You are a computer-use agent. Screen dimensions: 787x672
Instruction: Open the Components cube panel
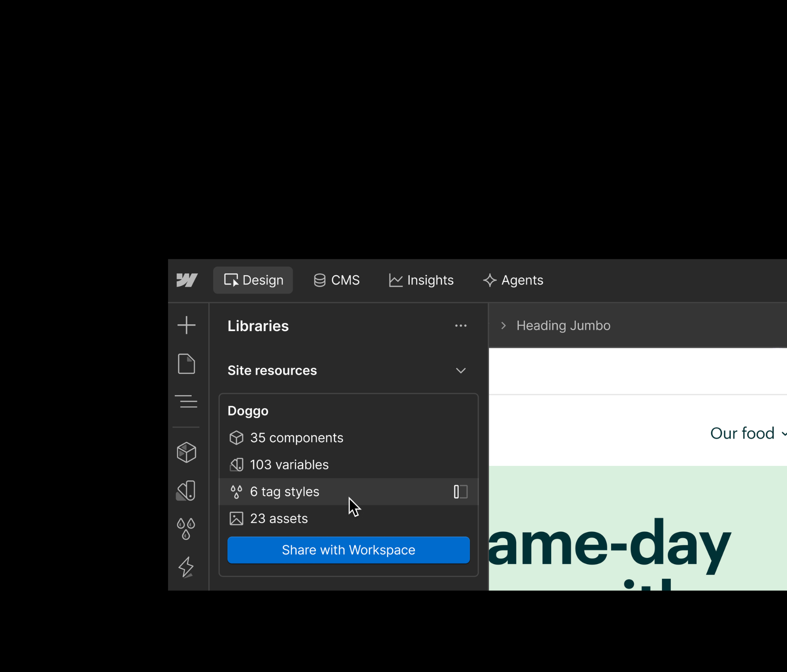pyautogui.click(x=186, y=452)
